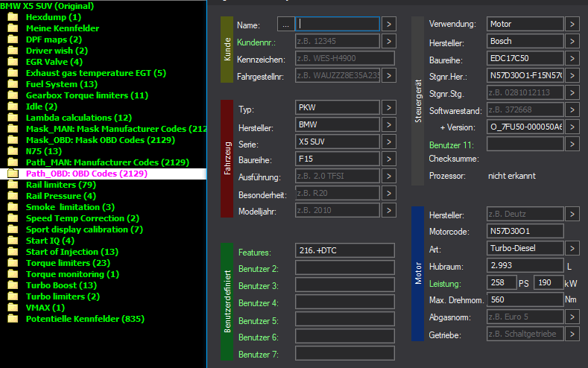Click the folder icon beside Fuel System (13)
Viewport: 588px width, 368px height.
(13, 84)
